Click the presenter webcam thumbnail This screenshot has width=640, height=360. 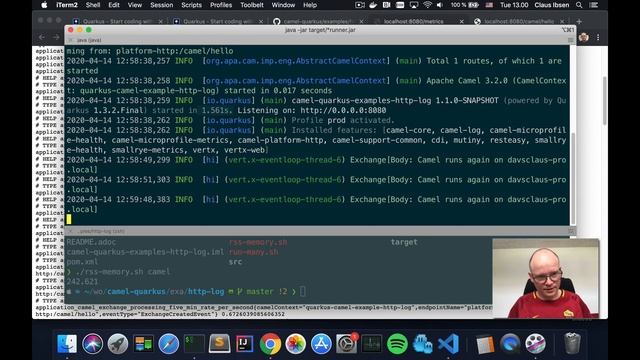click(x=546, y=278)
